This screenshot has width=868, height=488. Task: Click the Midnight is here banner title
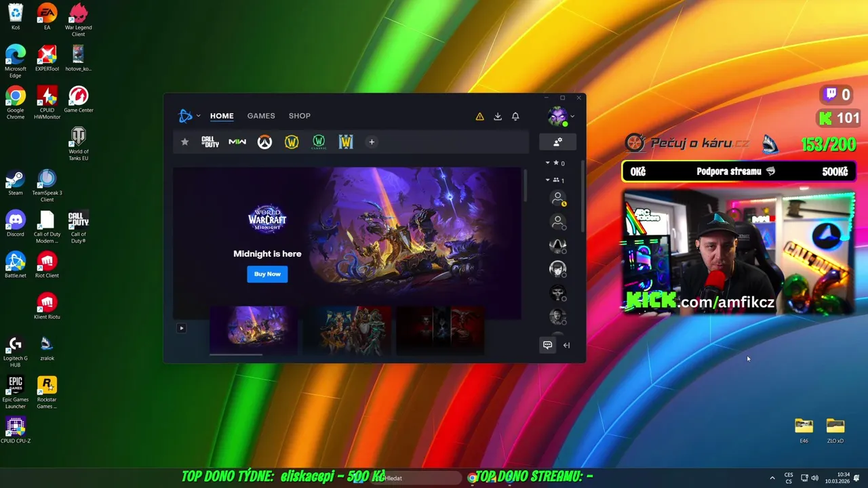267,253
